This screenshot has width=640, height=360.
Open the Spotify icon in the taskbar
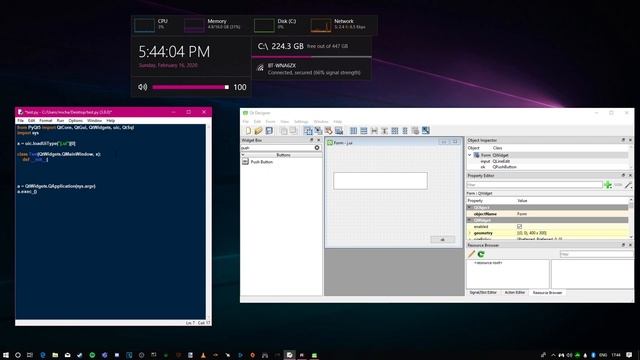coord(92,355)
